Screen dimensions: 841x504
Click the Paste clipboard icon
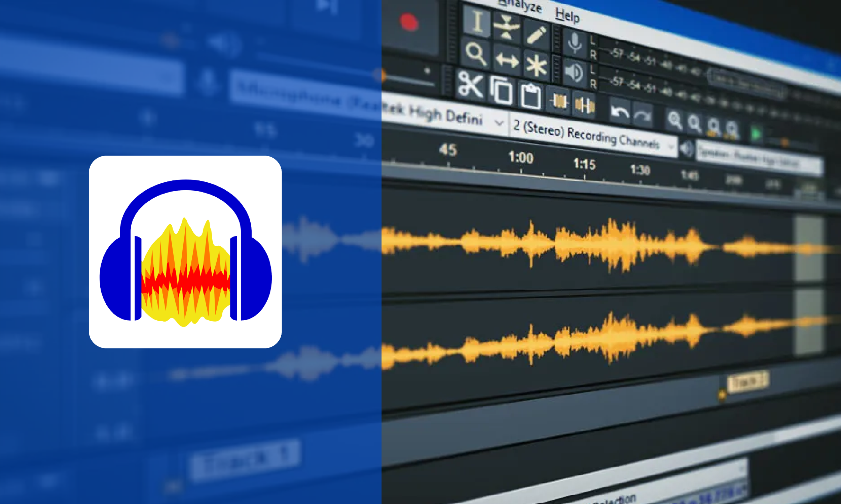tap(531, 96)
